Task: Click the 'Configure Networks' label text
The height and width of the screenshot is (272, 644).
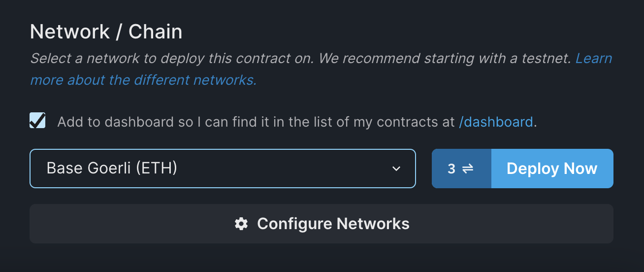Action: (x=333, y=224)
